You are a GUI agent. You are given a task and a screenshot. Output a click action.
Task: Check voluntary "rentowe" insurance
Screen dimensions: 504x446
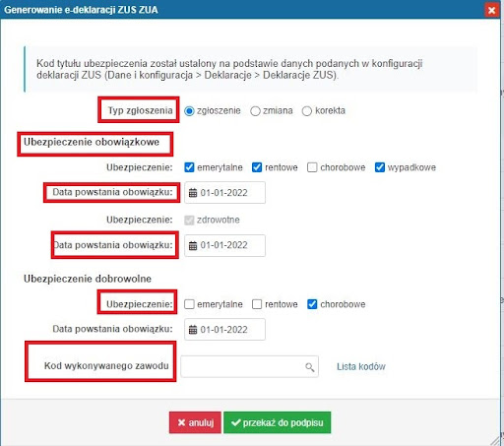point(257,304)
